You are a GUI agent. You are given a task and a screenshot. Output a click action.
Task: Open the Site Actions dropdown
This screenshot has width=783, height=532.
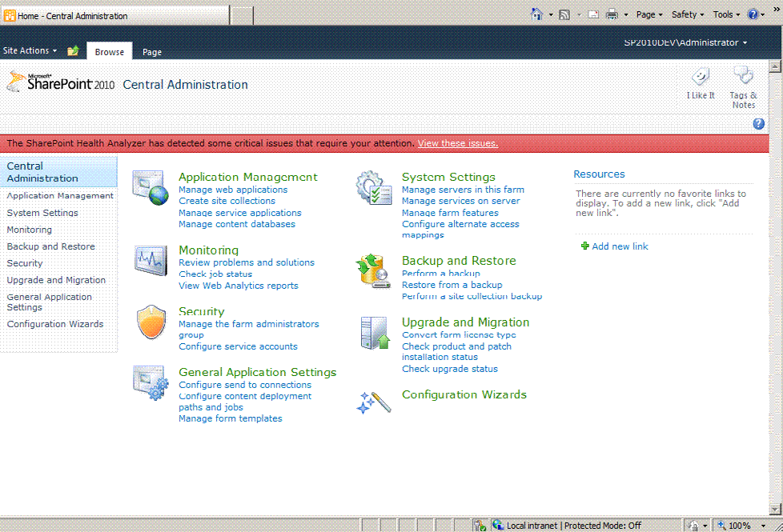pos(30,50)
